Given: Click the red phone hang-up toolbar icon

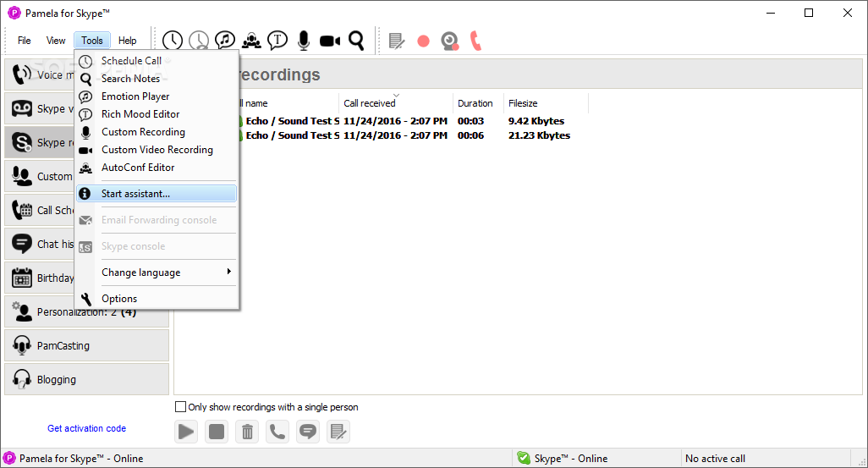Looking at the screenshot, I should click(475, 41).
